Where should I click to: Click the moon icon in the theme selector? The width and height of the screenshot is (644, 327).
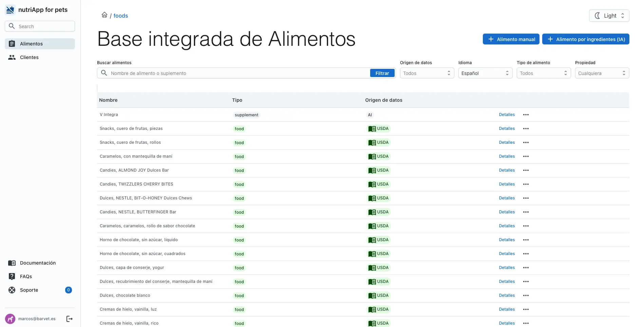(598, 15)
